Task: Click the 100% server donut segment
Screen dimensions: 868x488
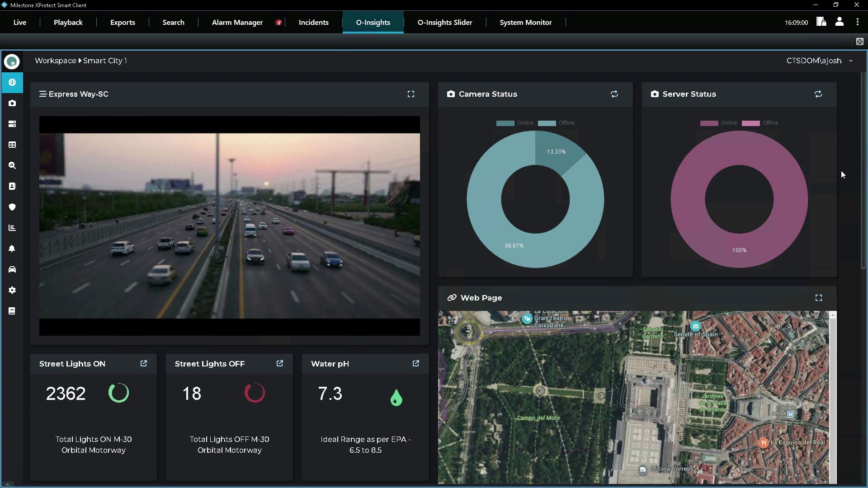Action: [x=739, y=250]
